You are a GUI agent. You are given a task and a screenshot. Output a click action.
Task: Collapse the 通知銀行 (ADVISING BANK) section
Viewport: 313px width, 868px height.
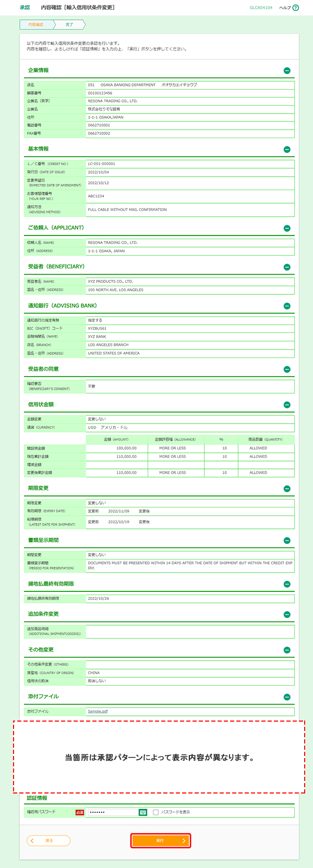pyautogui.click(x=287, y=306)
